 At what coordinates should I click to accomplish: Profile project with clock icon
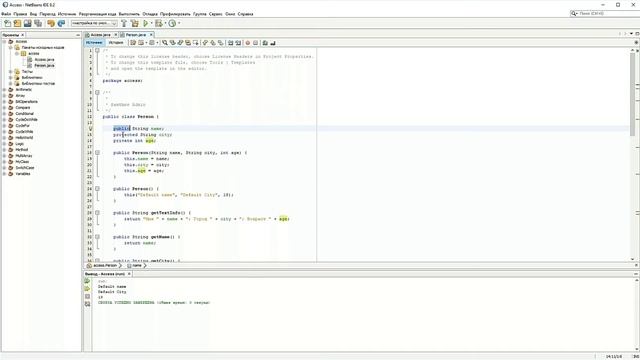click(x=172, y=23)
